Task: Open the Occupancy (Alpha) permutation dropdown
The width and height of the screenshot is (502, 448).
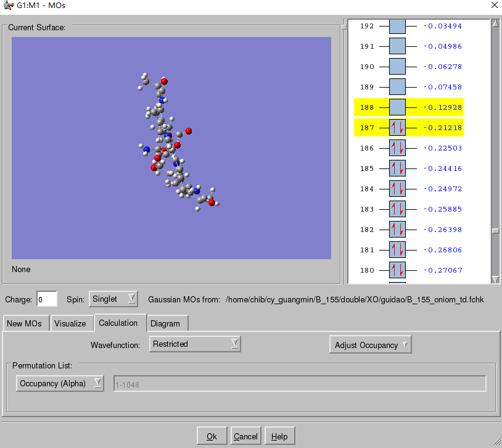Action: pyautogui.click(x=60, y=384)
